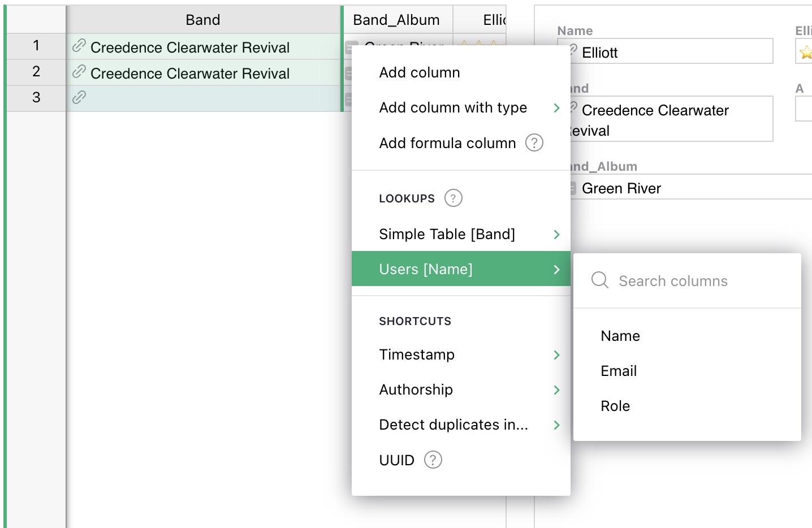
Task: Select row number 3 header
Action: [36, 98]
